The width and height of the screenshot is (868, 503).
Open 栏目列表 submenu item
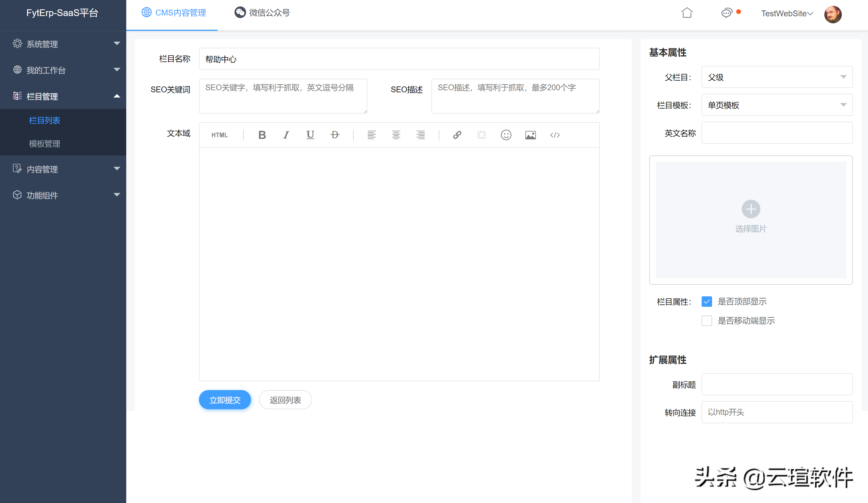(x=45, y=120)
